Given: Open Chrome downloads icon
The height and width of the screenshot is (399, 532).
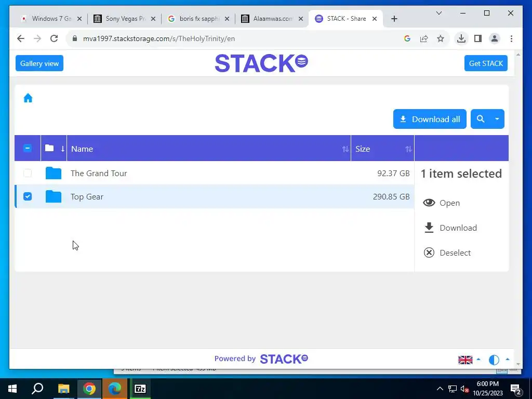Looking at the screenshot, I should coord(461,38).
